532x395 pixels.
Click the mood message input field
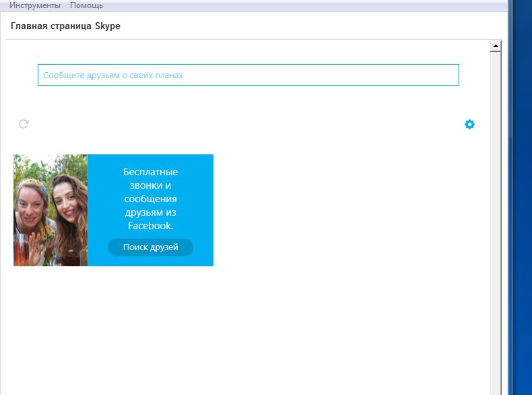(x=248, y=75)
